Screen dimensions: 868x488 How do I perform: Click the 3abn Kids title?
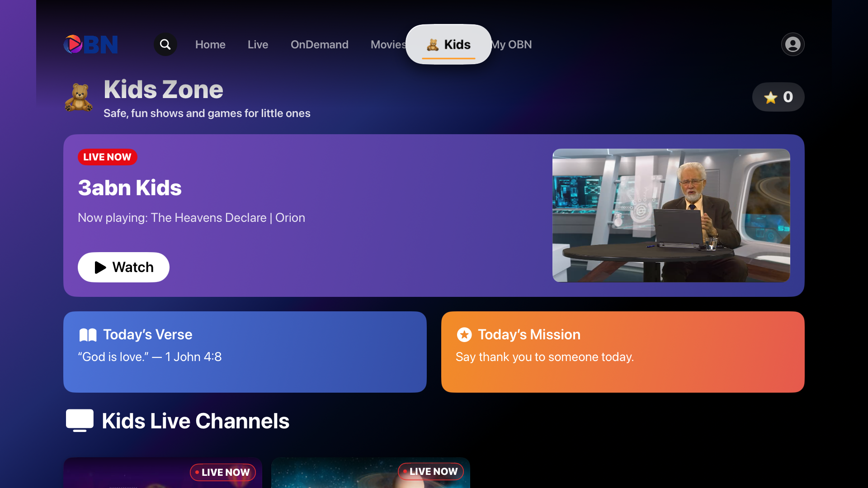pyautogui.click(x=130, y=188)
